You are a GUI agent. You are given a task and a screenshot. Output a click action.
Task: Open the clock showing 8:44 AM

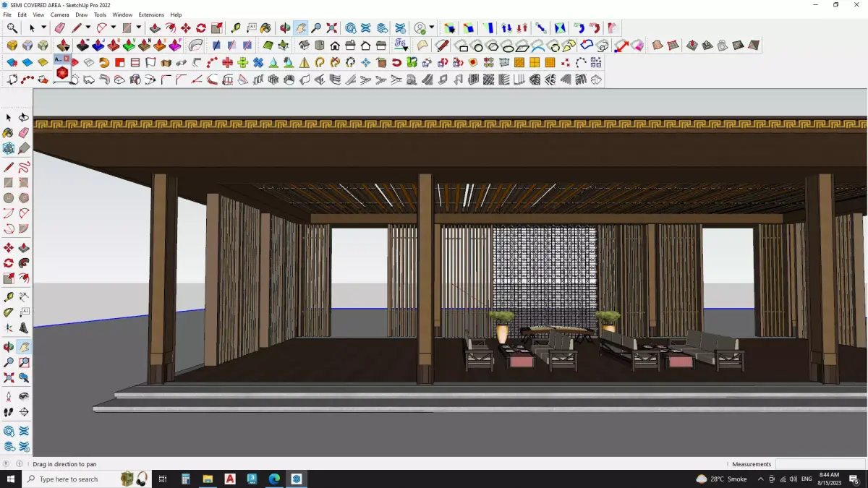click(829, 479)
